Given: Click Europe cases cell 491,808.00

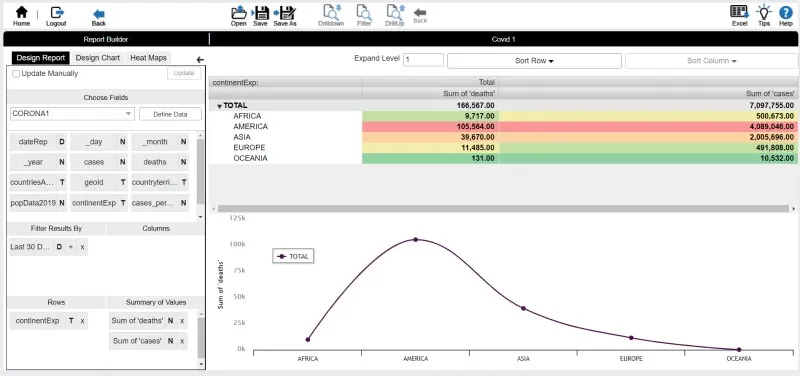Looking at the screenshot, I should (x=648, y=148).
